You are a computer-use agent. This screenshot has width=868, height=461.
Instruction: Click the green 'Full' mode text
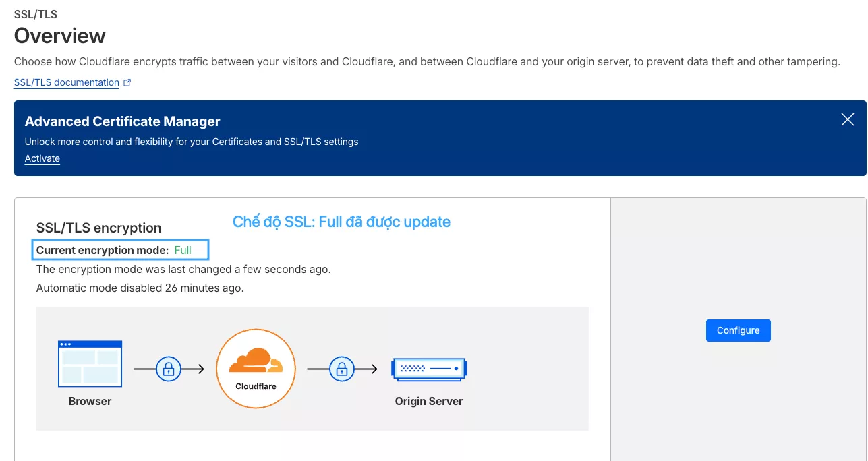point(182,249)
